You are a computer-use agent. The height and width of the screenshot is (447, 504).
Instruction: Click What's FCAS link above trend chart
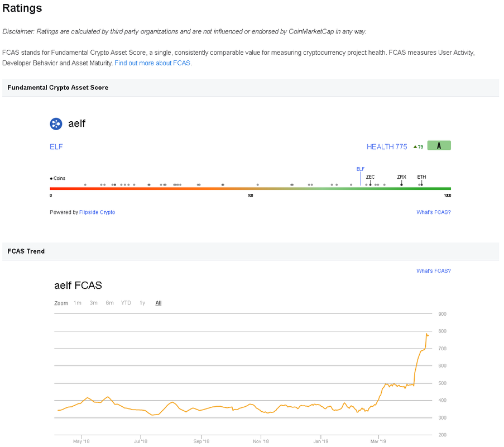[434, 271]
